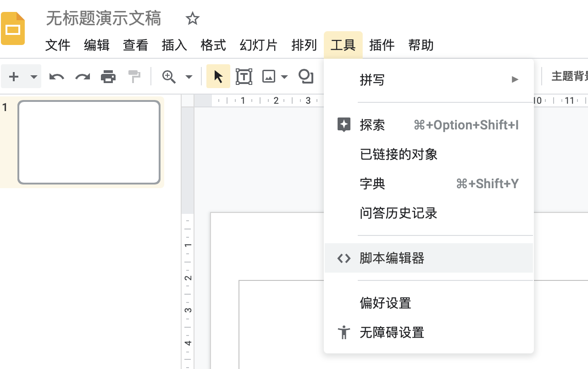This screenshot has height=369, width=588.
Task: Choose 字典 from the tools menu
Action: 428,184
